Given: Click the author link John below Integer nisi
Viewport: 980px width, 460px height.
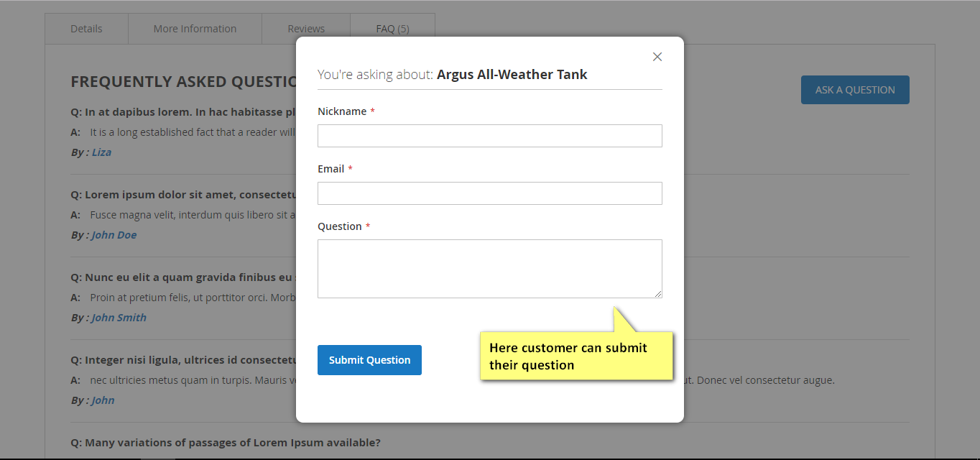Looking at the screenshot, I should (x=103, y=400).
